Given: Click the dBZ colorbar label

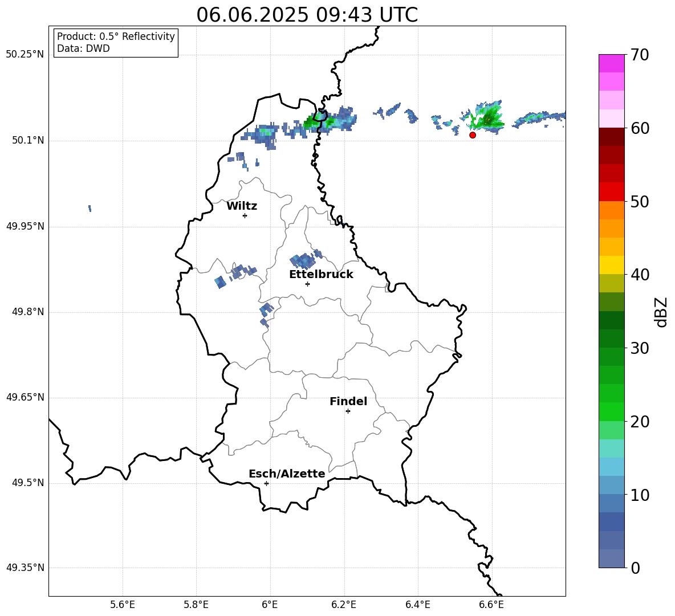Looking at the screenshot, I should [x=662, y=312].
